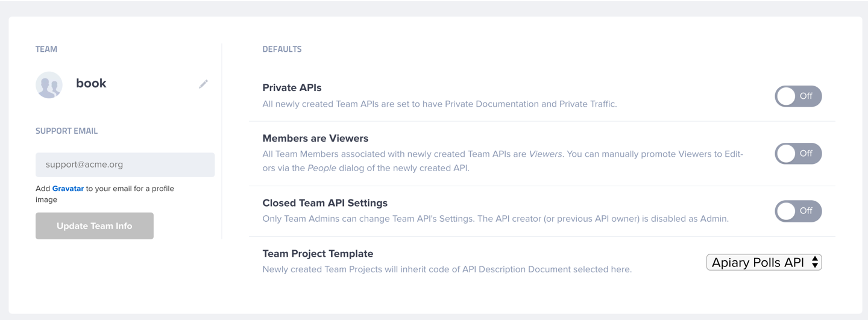
Task: Turn on the Members are Viewers toggle
Action: click(x=798, y=154)
